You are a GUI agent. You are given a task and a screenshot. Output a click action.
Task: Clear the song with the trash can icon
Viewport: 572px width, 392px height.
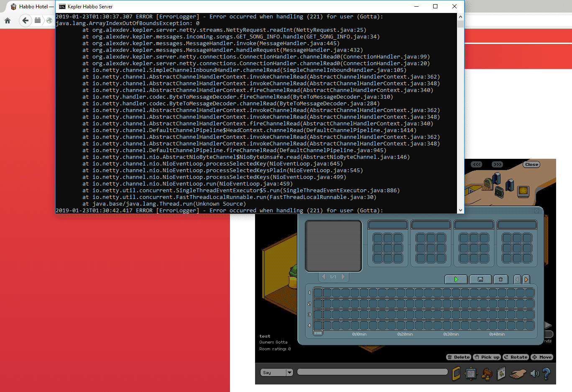(500, 279)
